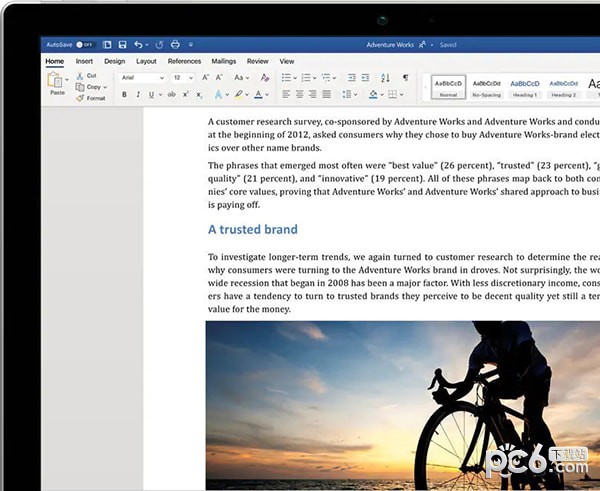Click the share icon next to Adventure Works
Image resolution: width=600 pixels, height=491 pixels.
(x=422, y=45)
